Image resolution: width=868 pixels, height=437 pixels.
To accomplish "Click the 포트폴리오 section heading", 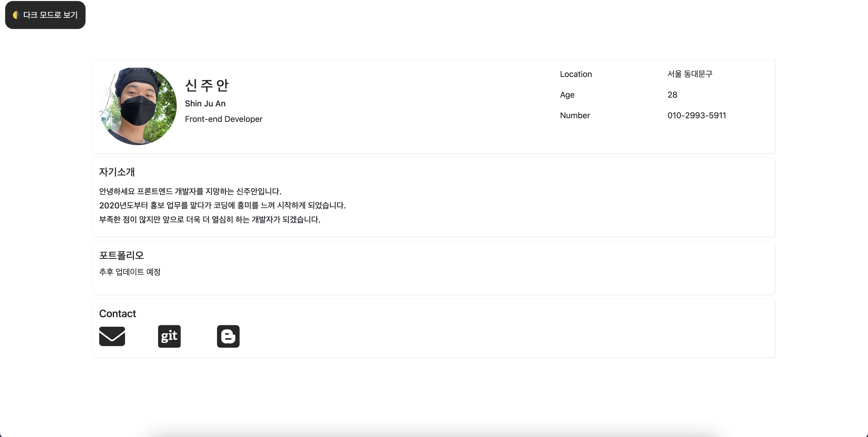I will tap(121, 255).
